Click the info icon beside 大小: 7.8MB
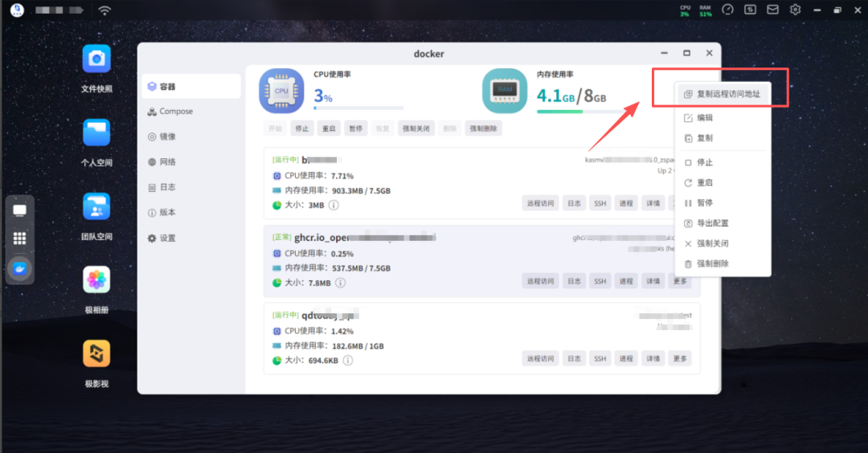Screen dimensions: 868x453 [x=341, y=283]
